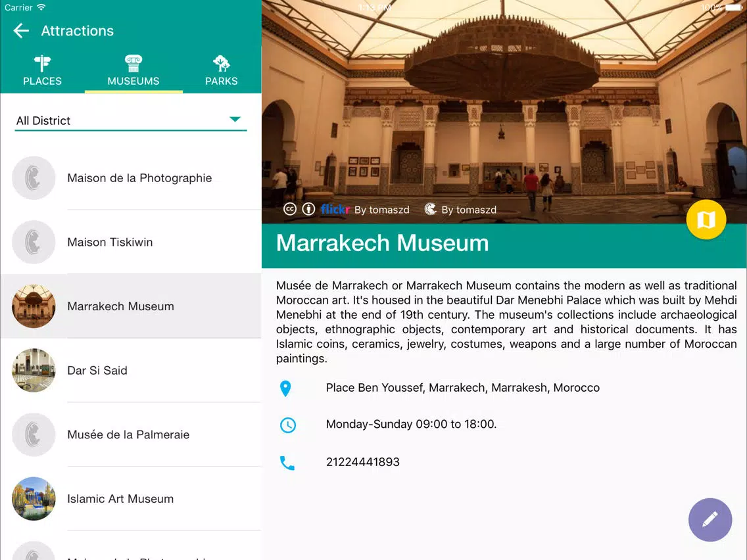747x560 pixels.
Task: Click the second By tomaszd credit
Action: (469, 210)
